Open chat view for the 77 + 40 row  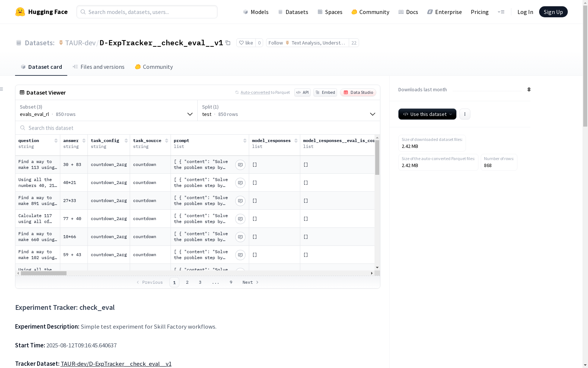tap(240, 219)
